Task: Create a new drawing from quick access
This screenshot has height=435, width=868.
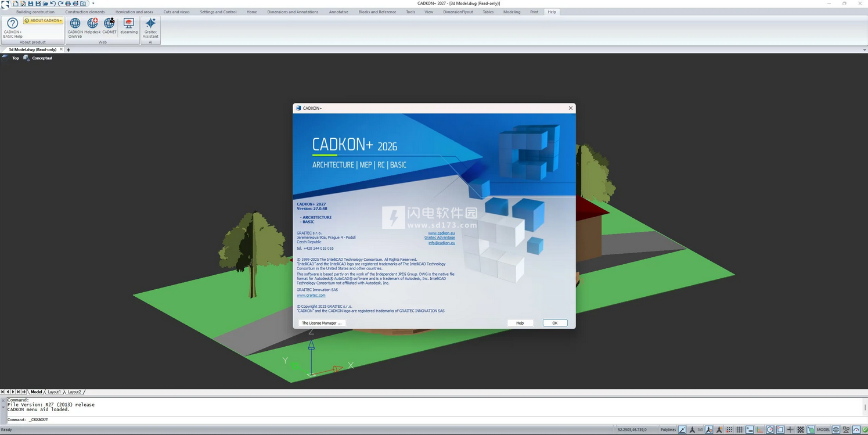Action: 16,3
